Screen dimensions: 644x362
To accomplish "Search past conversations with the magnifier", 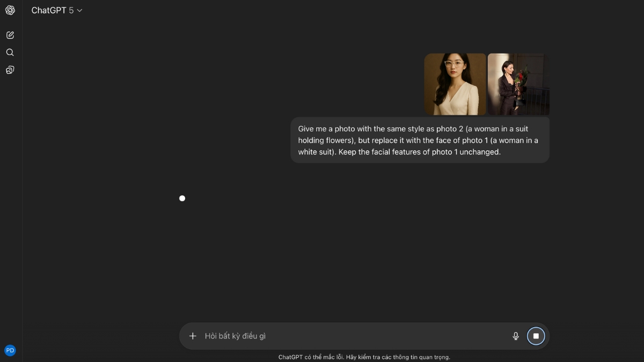I will (10, 52).
